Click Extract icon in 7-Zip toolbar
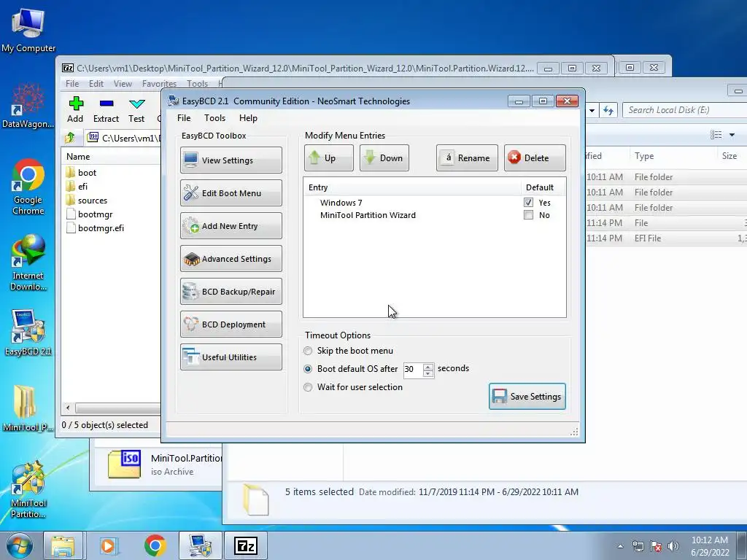The width and height of the screenshot is (747, 560). pos(106,110)
